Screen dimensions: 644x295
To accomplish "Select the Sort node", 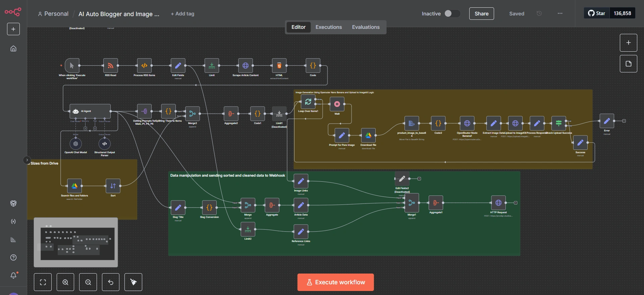I will point(113,186).
